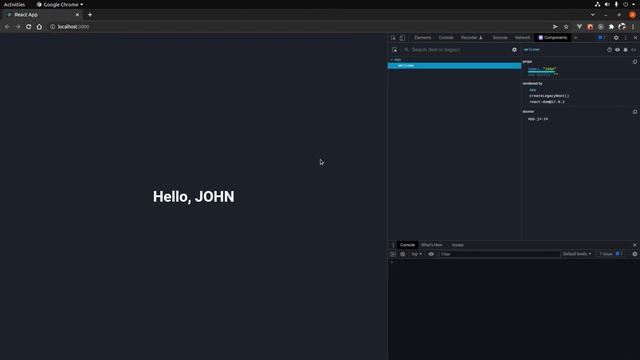Click react-dom version entry
The height and width of the screenshot is (360, 640).
point(547,102)
